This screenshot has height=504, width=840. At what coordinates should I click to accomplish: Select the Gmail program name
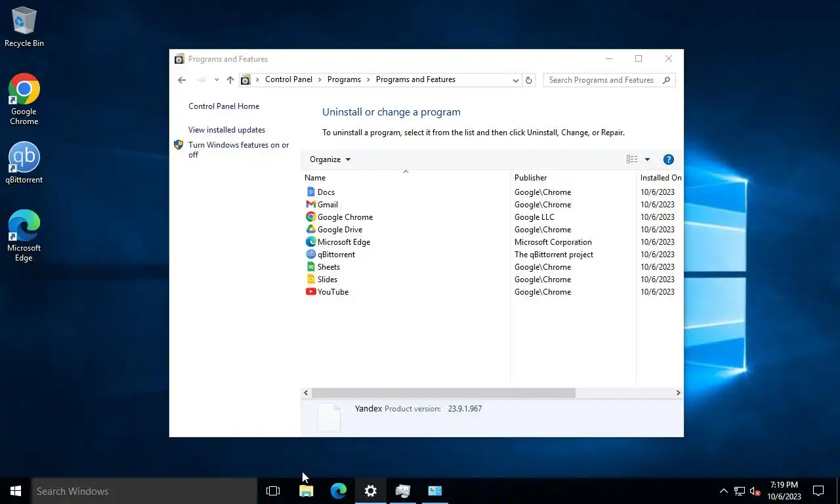327,204
